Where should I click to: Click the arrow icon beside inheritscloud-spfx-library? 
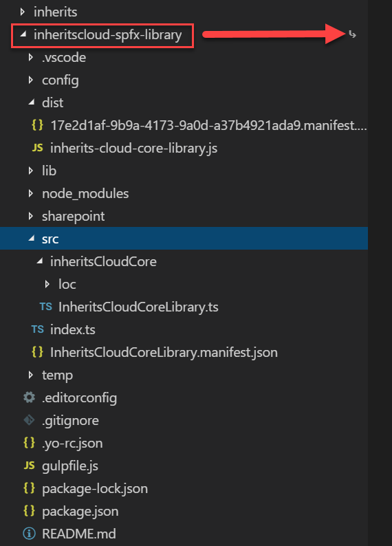[x=352, y=34]
